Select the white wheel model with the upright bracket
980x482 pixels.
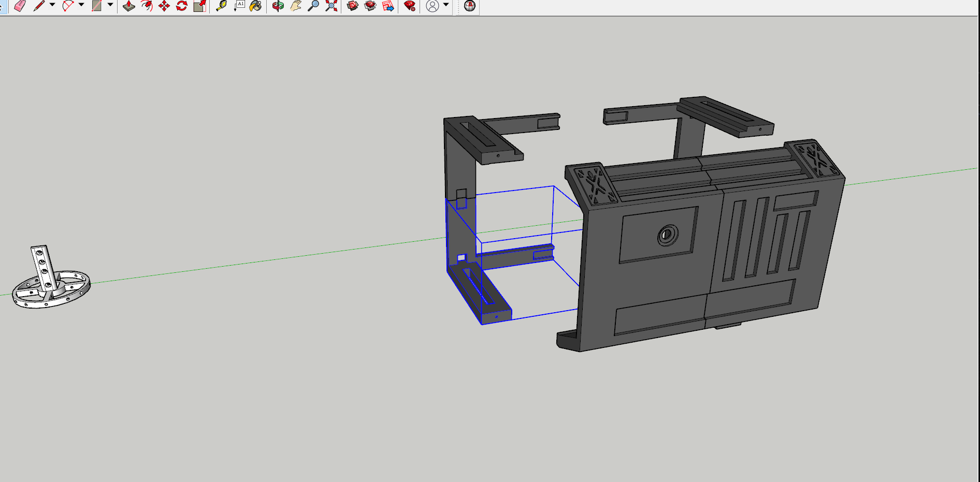coord(51,277)
